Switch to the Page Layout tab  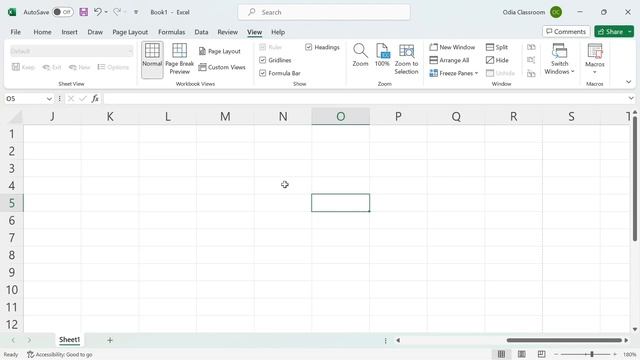130,32
